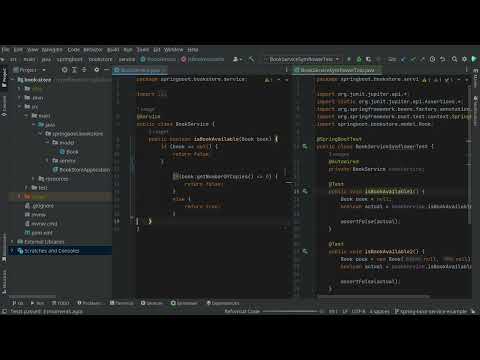Open the Symflower tool window
Image resolution: width=480 pixels, height=360 pixels.
point(184,303)
